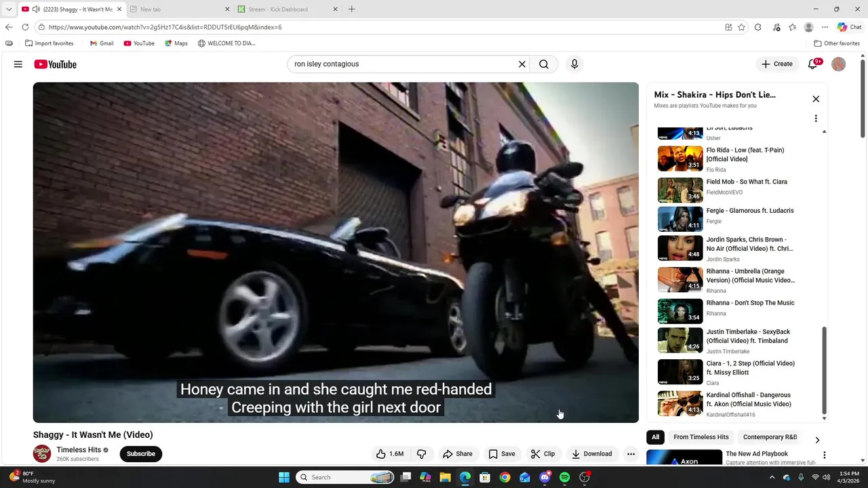Add this page to favorites star
868x488 pixels.
point(742,27)
